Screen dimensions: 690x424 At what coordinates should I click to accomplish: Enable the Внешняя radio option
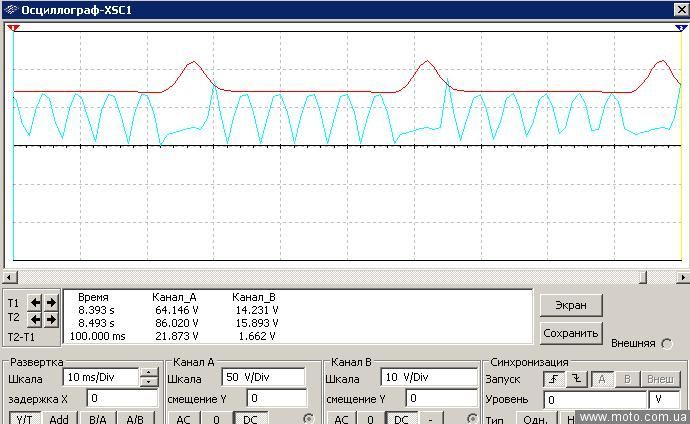(667, 343)
